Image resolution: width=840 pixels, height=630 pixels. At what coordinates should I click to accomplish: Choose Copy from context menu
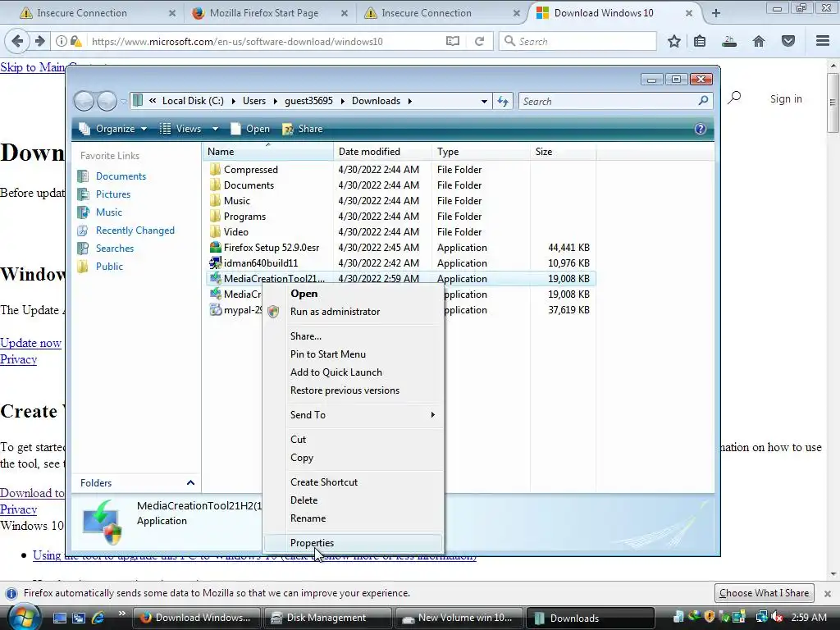302,458
